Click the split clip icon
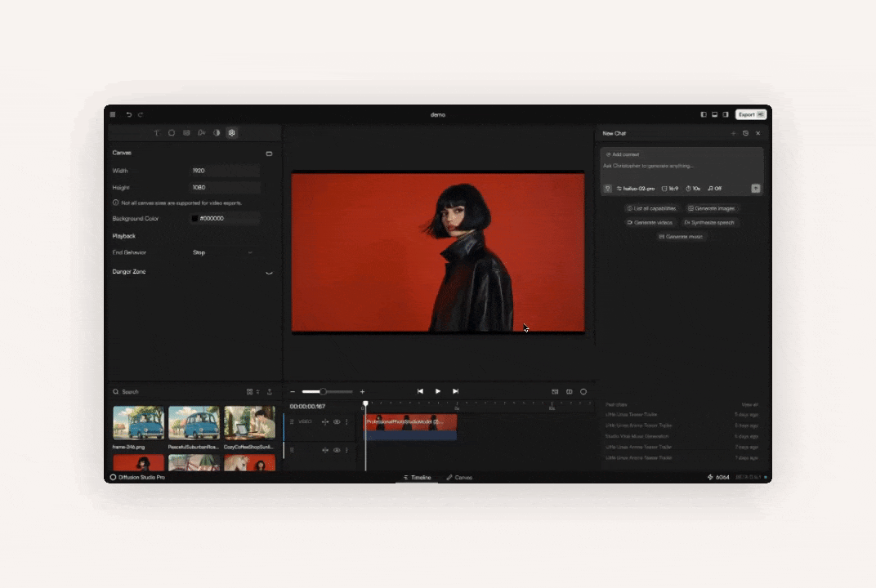Image resolution: width=876 pixels, height=588 pixels. click(x=570, y=392)
